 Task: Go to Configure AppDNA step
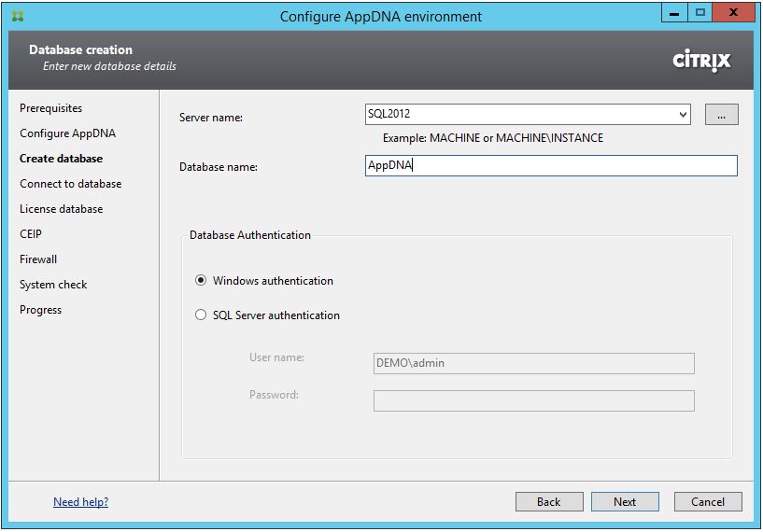(67, 133)
